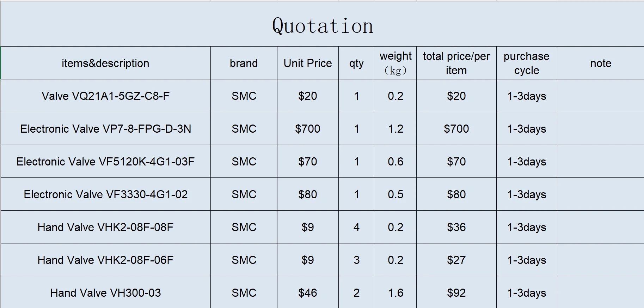Select the brand column header

(244, 63)
